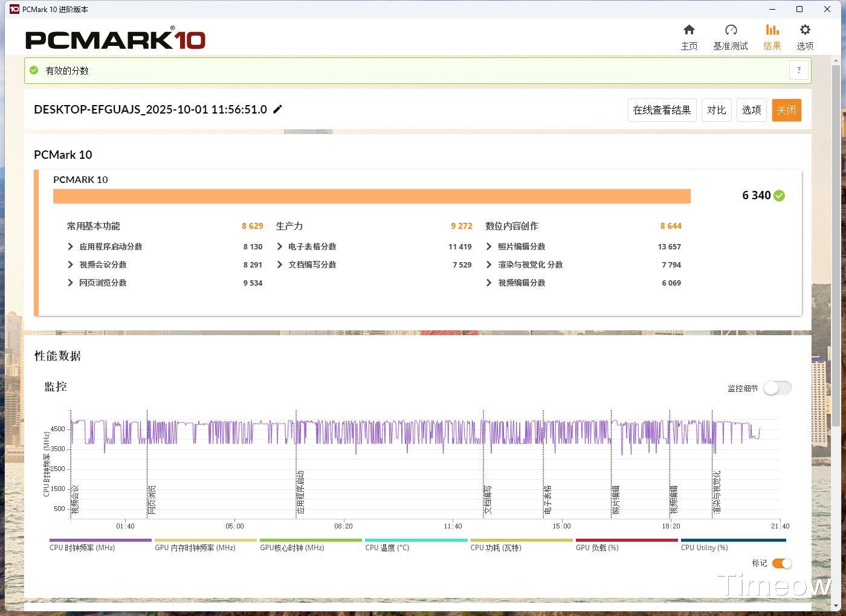Toggle the 监控细节 switch
Screen dimensions: 846x616
point(777,388)
